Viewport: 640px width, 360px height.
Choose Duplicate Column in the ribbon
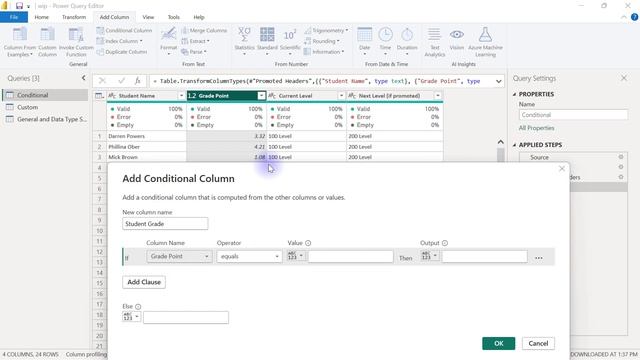(122, 52)
